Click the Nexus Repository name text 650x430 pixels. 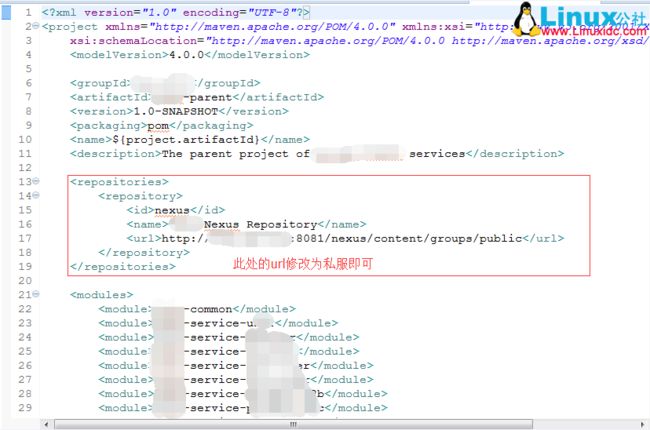coord(261,224)
